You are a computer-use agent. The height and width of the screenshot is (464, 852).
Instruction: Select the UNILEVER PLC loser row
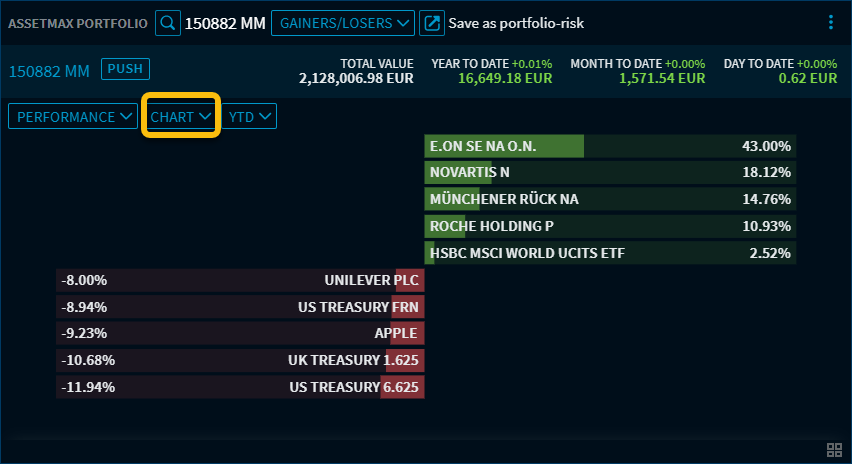(x=240, y=280)
